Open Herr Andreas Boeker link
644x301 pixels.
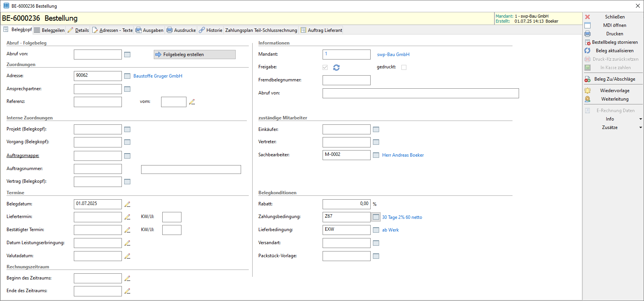click(403, 155)
